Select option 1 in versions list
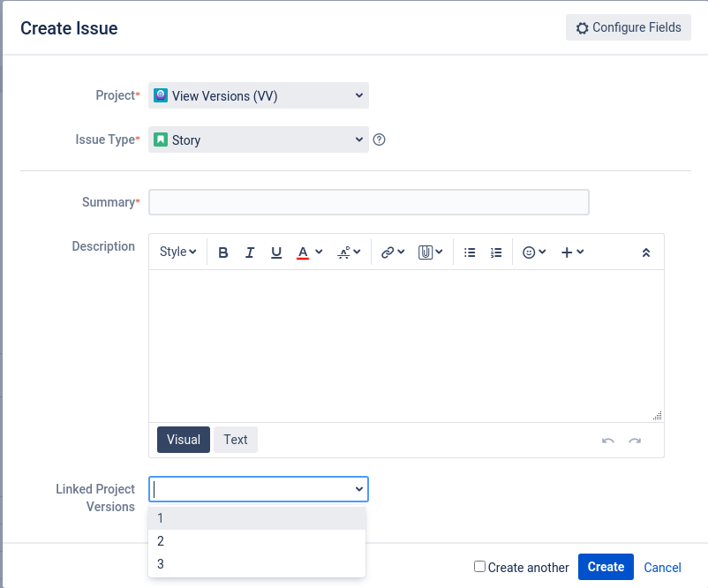Screen dimensions: 708x588 click(x=257, y=518)
